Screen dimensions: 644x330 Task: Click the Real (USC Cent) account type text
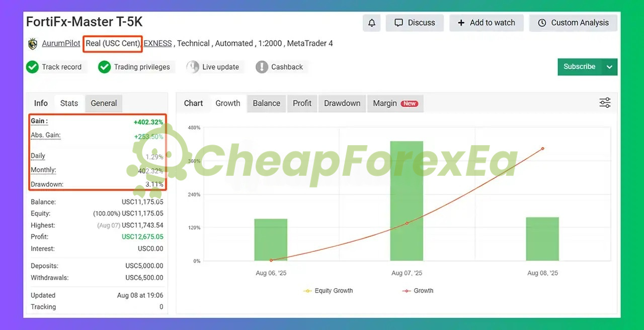click(113, 43)
